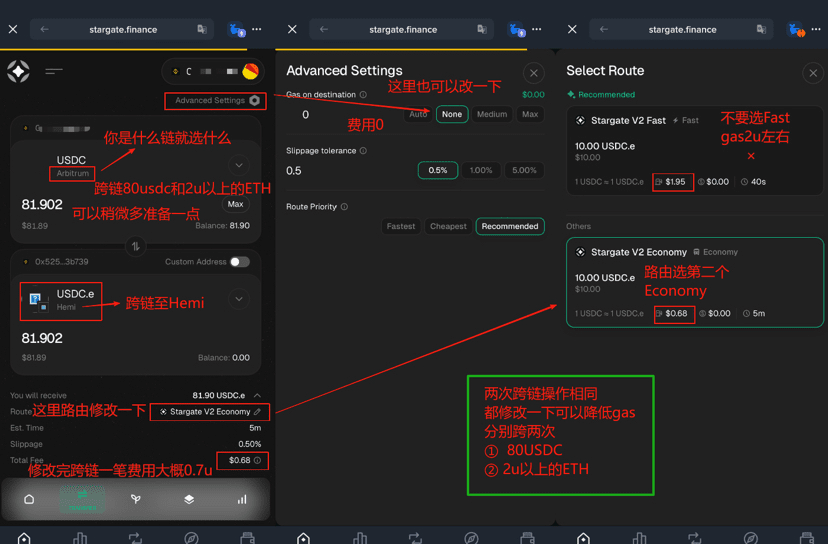Viewport: 828px width, 544px height.
Task: Open the Stargate home tab in app navigation
Action: tap(29, 499)
